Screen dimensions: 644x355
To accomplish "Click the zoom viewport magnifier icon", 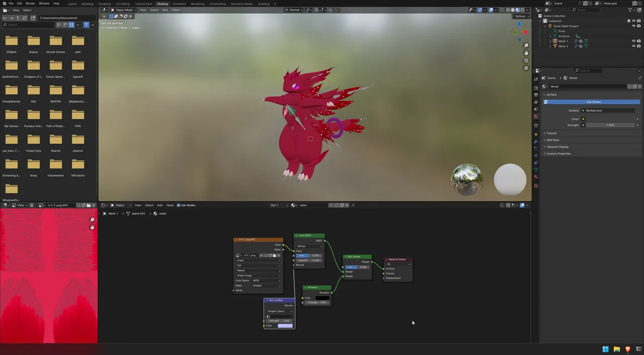I will pos(526,45).
